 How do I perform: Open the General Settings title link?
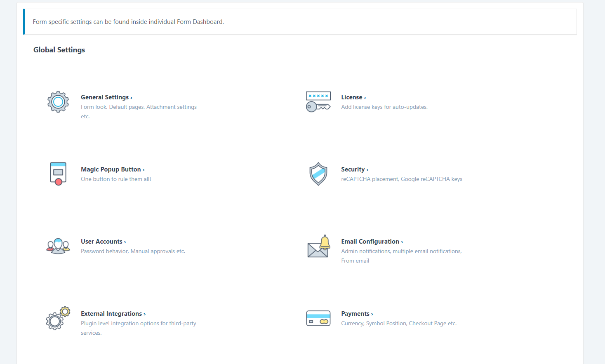[105, 97]
